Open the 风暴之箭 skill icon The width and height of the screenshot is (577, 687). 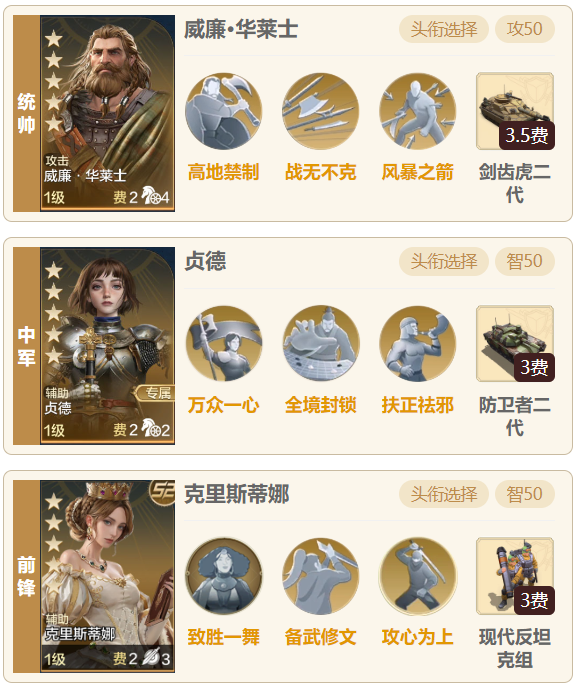(418, 111)
